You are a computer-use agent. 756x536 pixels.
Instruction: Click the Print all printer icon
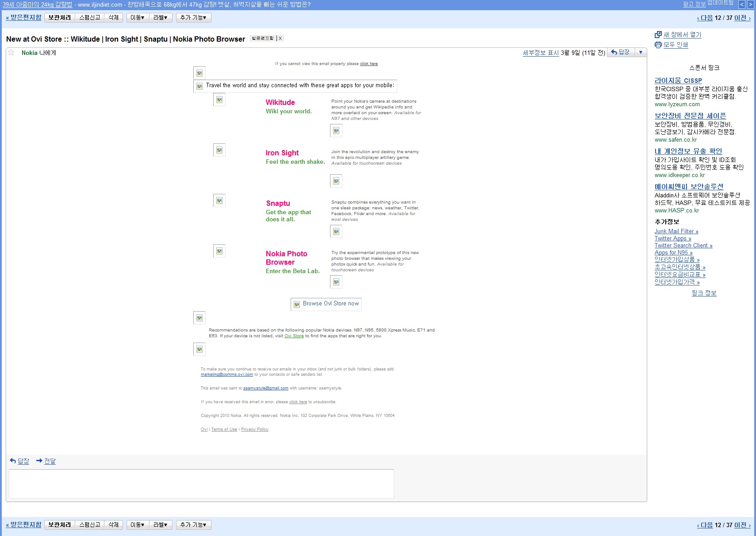pyautogui.click(x=658, y=45)
